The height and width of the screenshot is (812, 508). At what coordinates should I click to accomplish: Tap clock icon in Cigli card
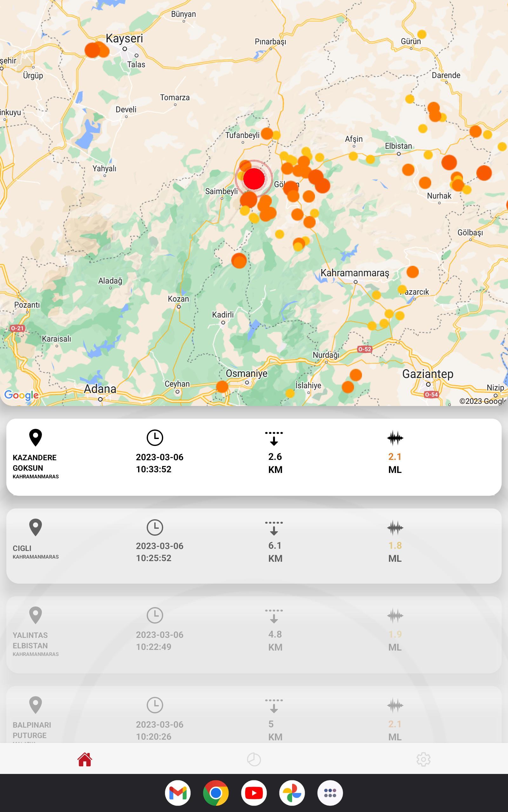tap(155, 527)
